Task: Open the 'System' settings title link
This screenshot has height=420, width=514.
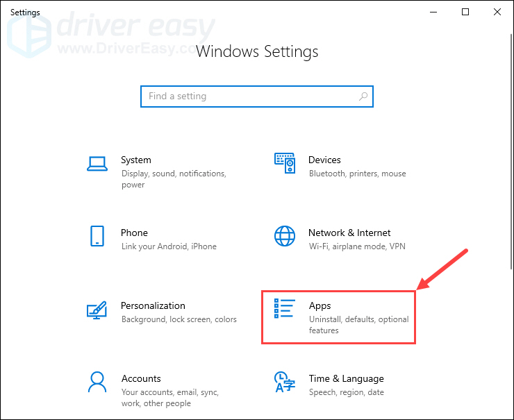Action: click(x=136, y=160)
